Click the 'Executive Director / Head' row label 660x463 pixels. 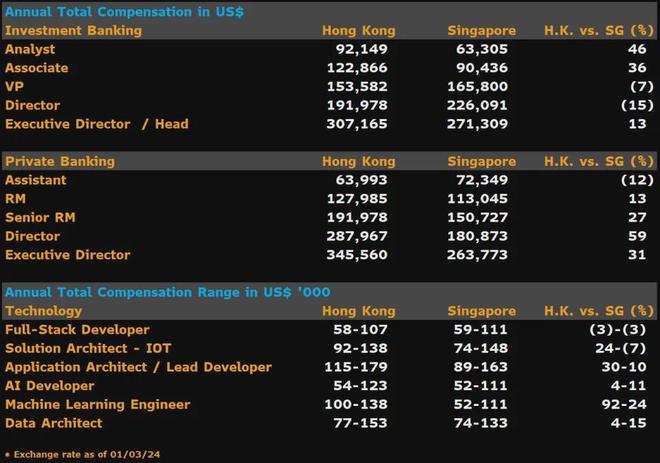point(97,124)
